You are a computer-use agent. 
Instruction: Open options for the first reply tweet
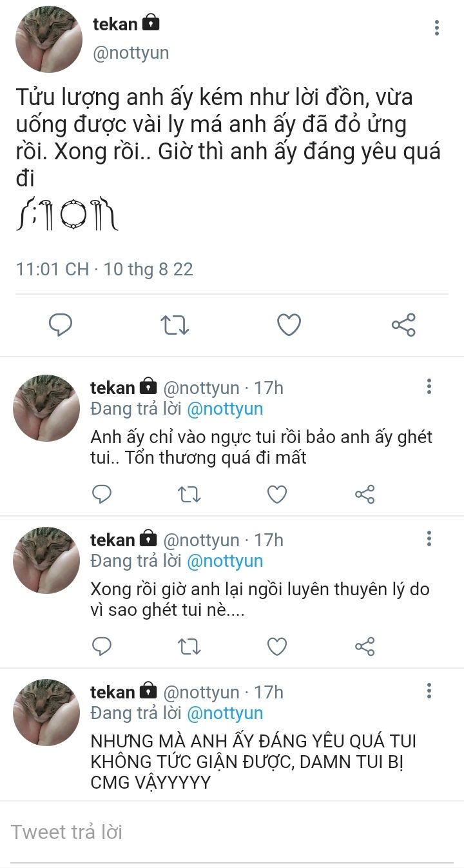tap(429, 387)
